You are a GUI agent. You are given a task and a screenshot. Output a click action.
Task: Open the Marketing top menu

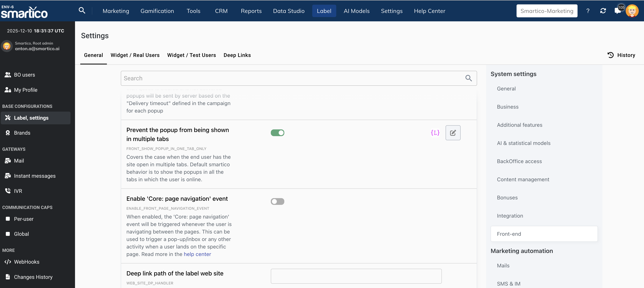click(116, 11)
